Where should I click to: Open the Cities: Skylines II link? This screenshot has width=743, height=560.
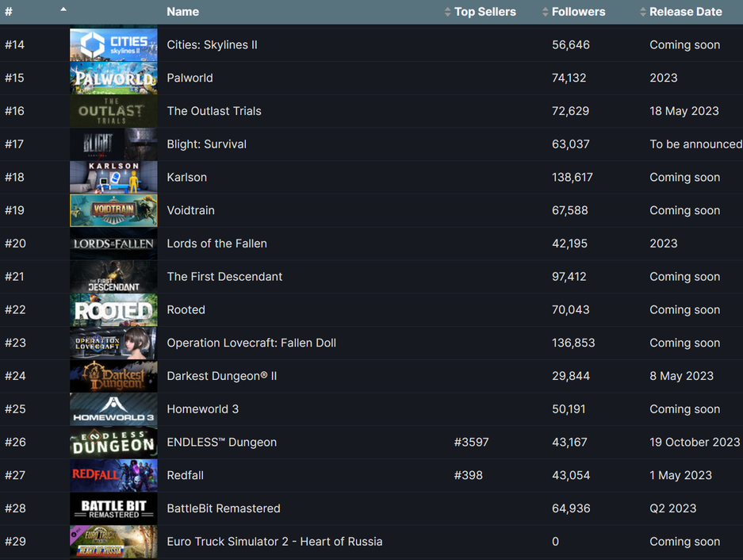(x=212, y=45)
